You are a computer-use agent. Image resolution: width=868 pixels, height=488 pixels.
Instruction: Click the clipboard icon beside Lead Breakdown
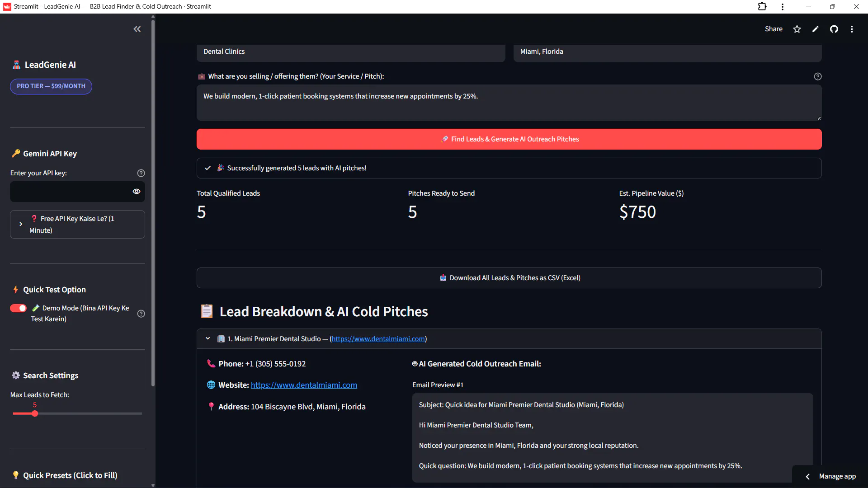click(207, 311)
